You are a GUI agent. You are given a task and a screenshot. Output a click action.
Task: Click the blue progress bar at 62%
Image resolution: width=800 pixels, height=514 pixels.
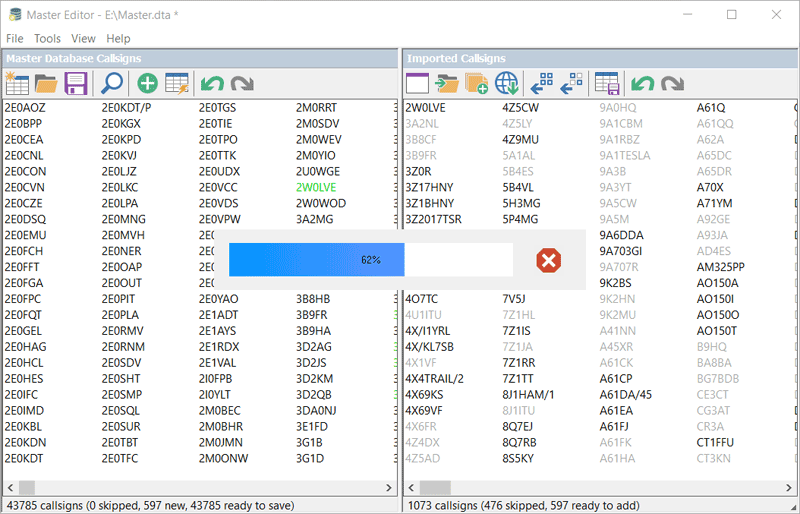316,260
